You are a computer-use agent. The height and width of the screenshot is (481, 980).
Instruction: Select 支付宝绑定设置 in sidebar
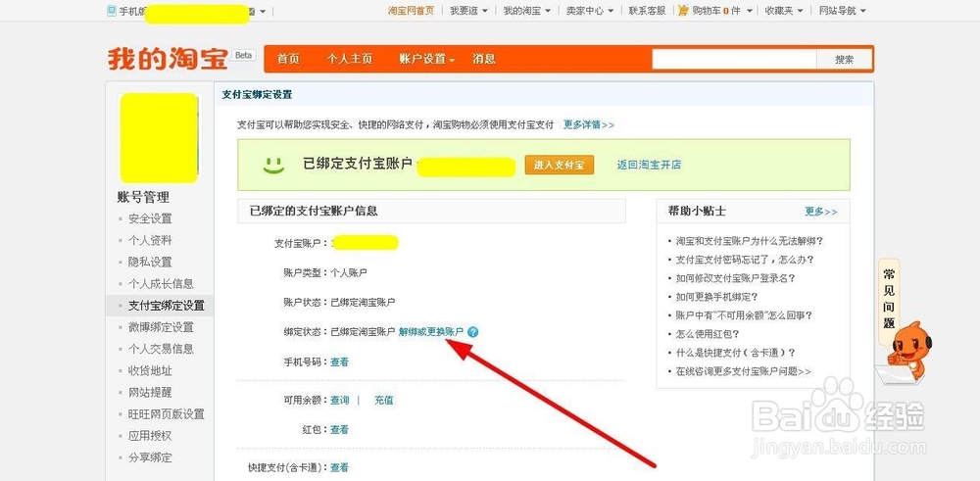167,306
